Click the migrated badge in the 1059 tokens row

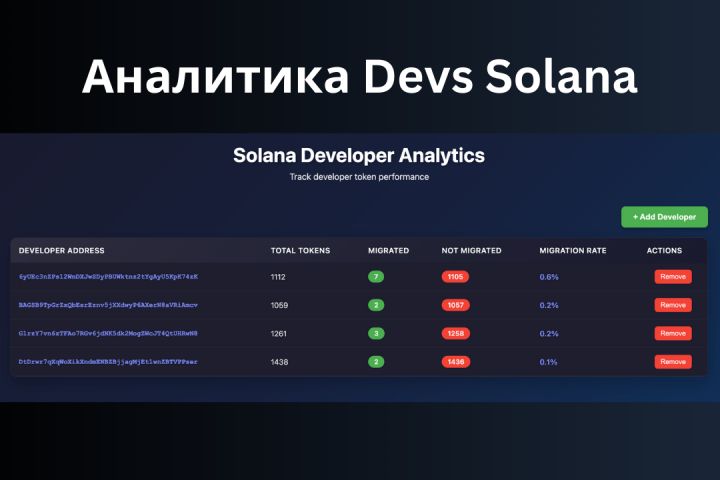click(x=376, y=305)
